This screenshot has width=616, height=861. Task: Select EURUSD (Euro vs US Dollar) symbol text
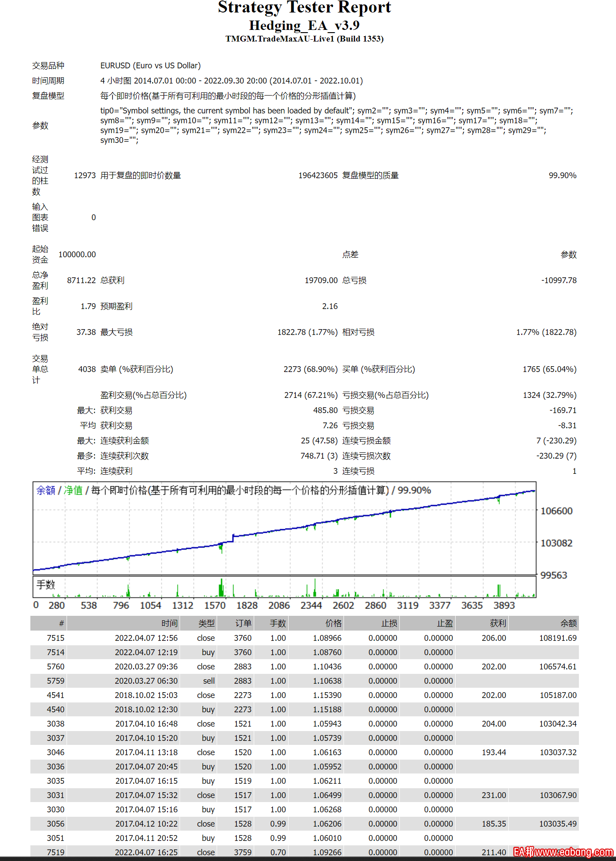tap(151, 66)
